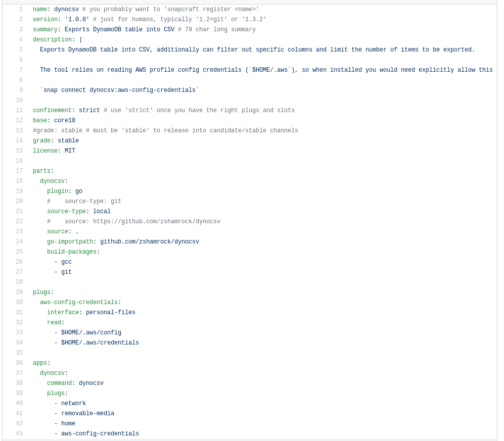Click the '79 char long summary' comment
The height and width of the screenshot is (441, 504).
[x=217, y=29]
